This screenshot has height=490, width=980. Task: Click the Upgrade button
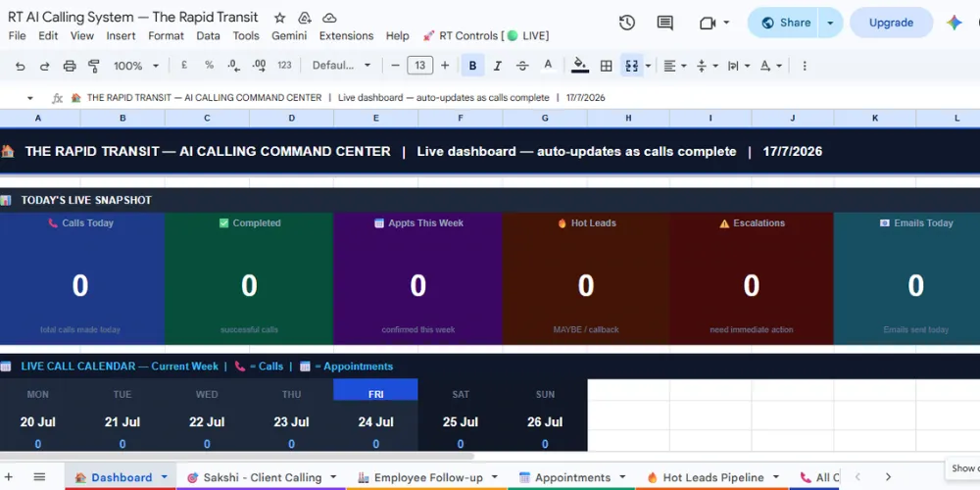tap(891, 23)
